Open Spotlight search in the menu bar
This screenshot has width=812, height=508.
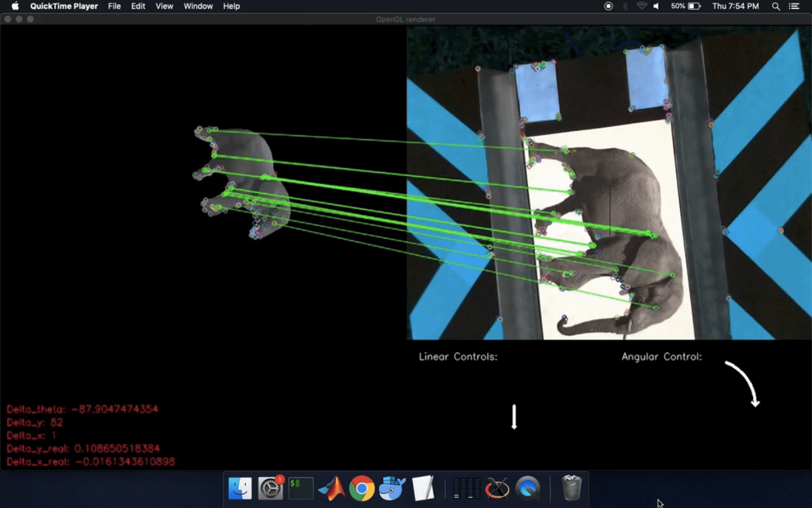coord(776,6)
